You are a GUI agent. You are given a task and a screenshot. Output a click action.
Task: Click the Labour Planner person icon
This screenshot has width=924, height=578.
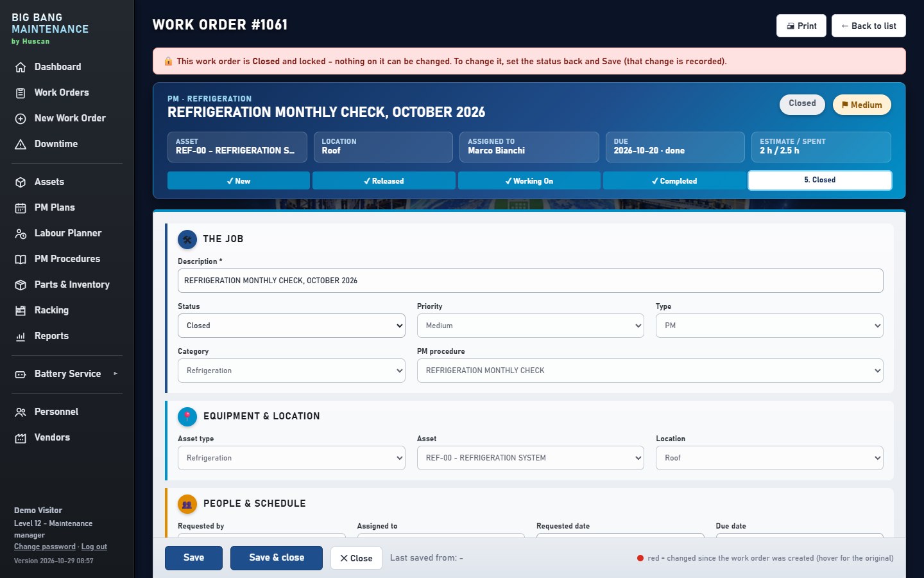pyautogui.click(x=21, y=233)
